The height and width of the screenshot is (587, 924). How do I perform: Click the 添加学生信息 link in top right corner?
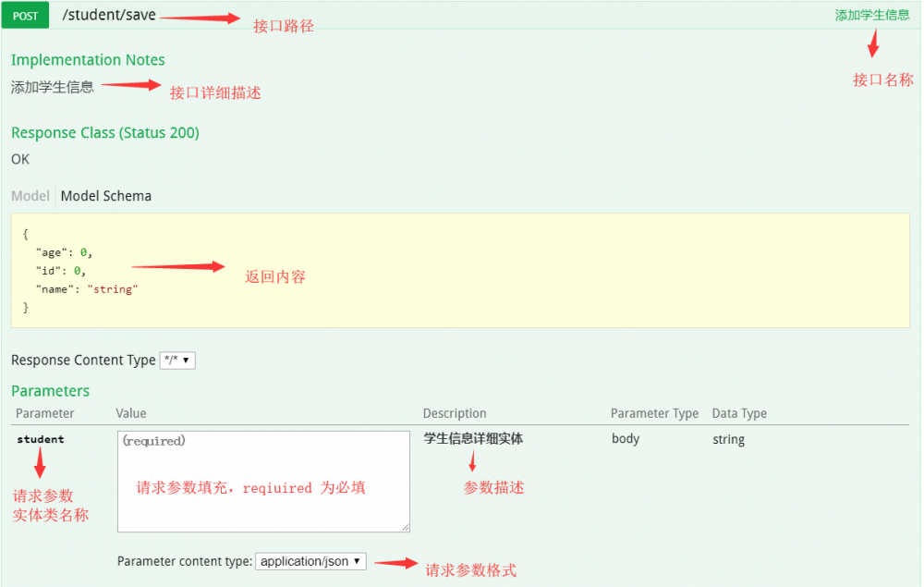[874, 15]
